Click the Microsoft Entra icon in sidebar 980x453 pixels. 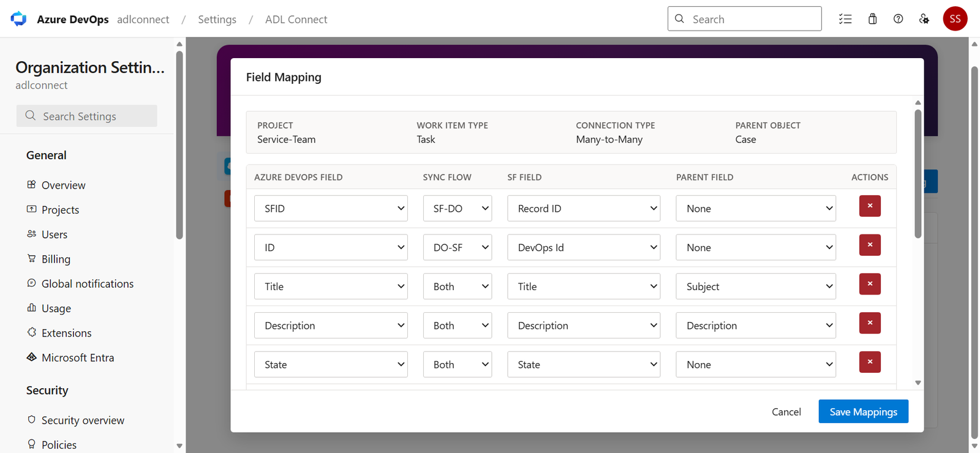click(x=32, y=357)
